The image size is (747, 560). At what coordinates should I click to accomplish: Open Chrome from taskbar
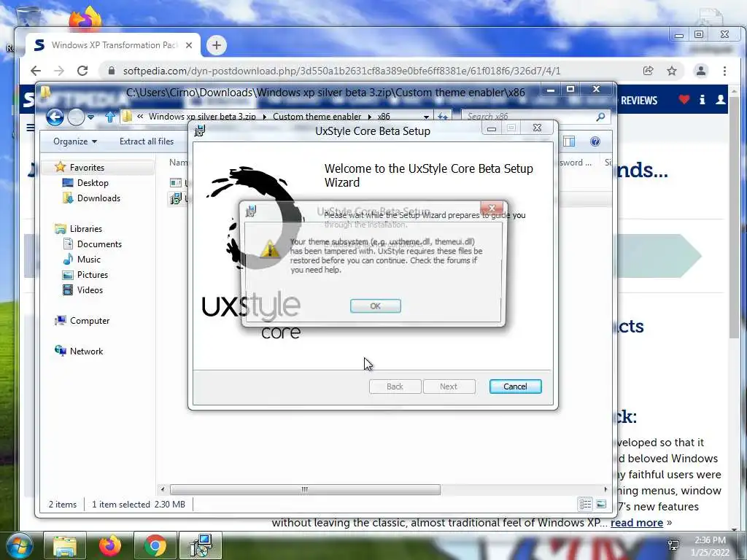[x=155, y=545]
